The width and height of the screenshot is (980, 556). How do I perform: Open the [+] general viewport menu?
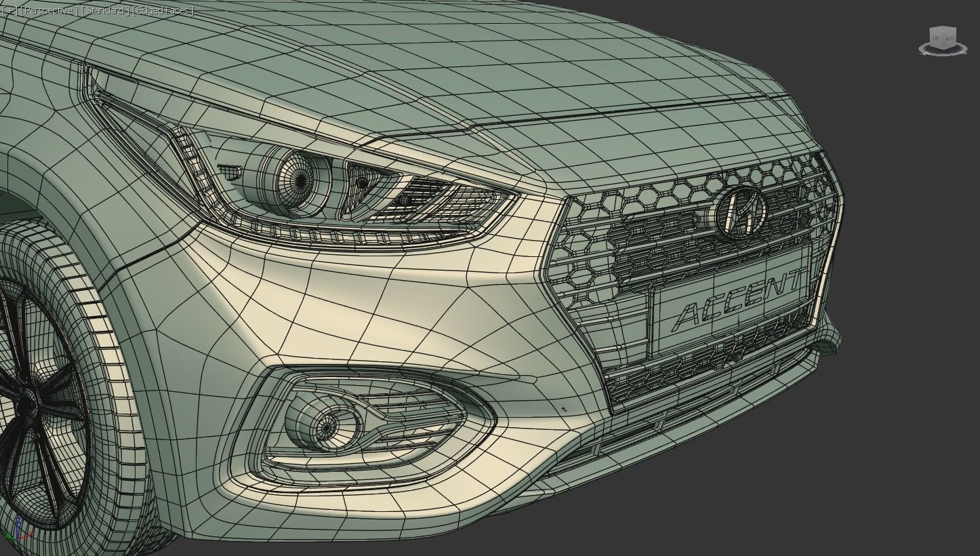point(9,10)
